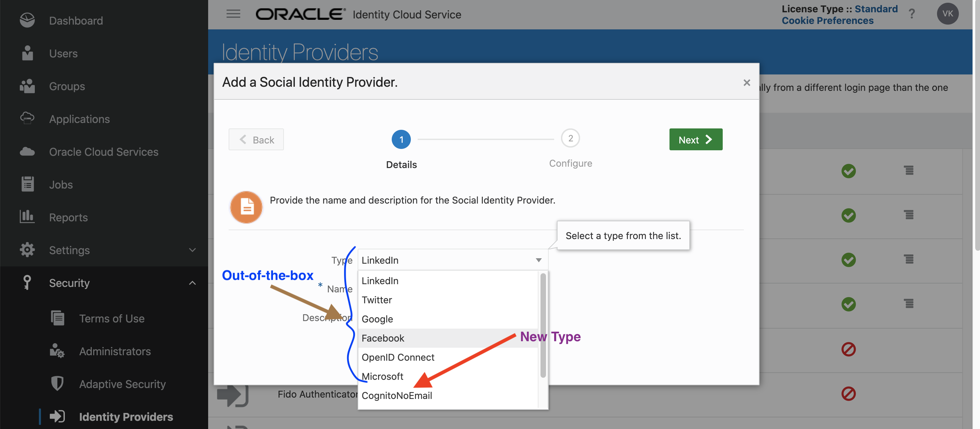
Task: Choose CognitoNoEmail type option
Action: [x=397, y=395]
